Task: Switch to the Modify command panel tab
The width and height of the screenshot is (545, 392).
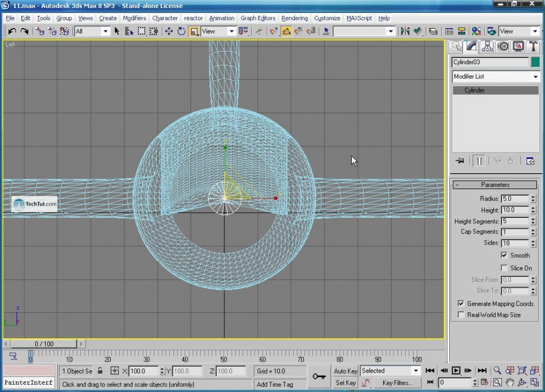Action: coord(472,47)
